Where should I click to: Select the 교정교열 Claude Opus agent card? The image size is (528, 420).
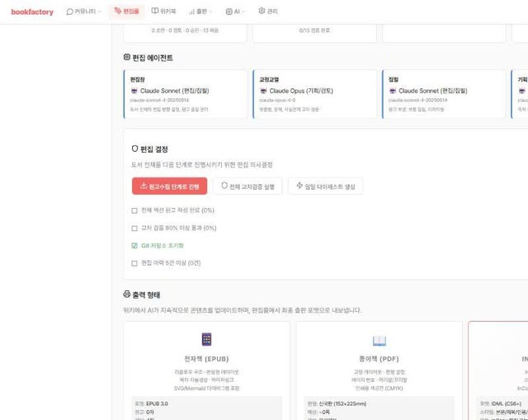(x=314, y=94)
